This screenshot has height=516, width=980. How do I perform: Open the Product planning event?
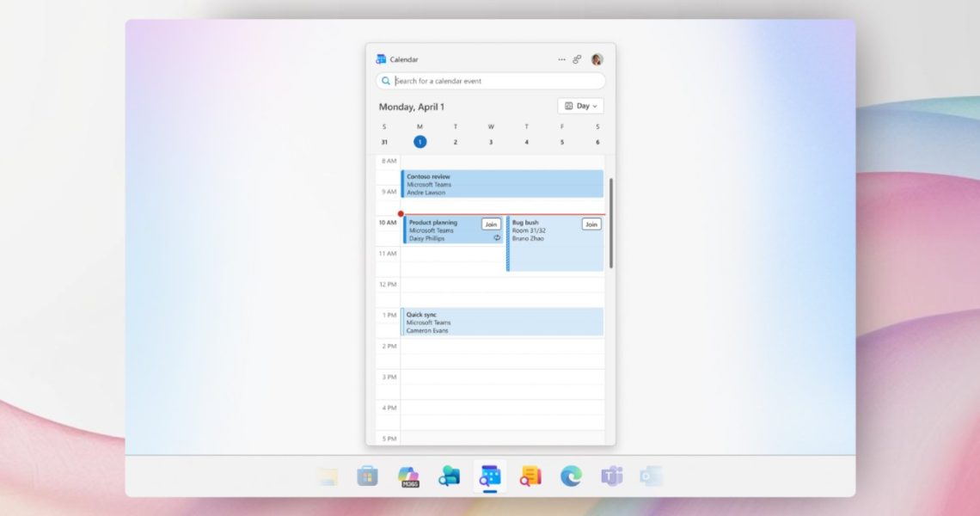click(x=453, y=230)
